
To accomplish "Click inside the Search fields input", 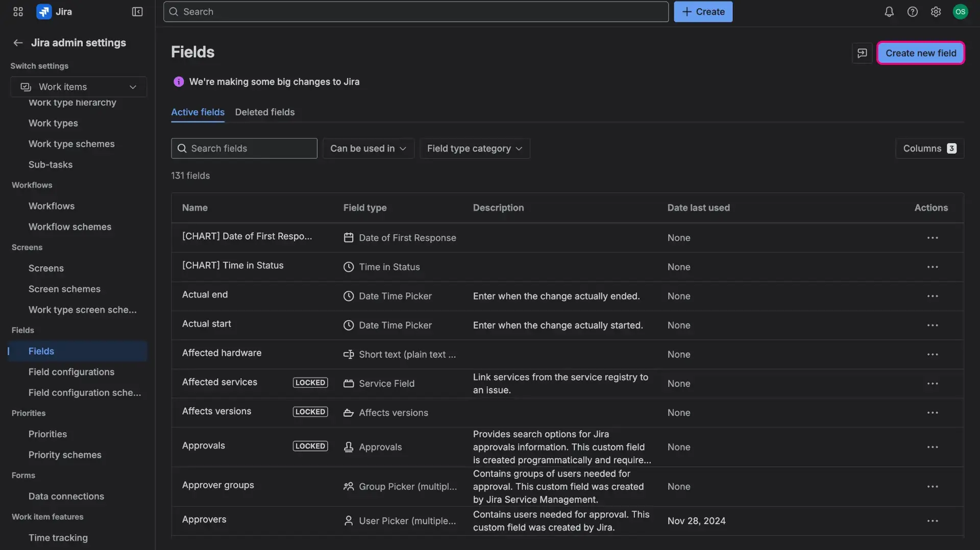I will [244, 148].
